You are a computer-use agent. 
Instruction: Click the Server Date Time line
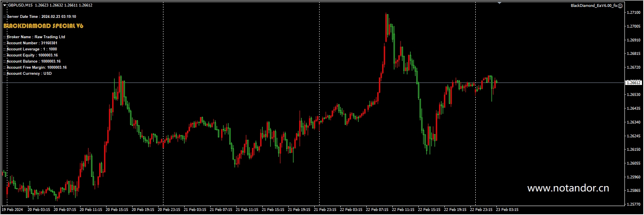[40, 17]
